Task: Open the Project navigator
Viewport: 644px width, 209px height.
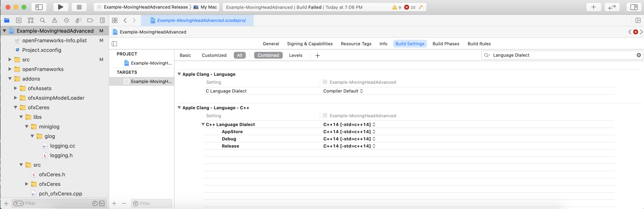Action: point(7,20)
